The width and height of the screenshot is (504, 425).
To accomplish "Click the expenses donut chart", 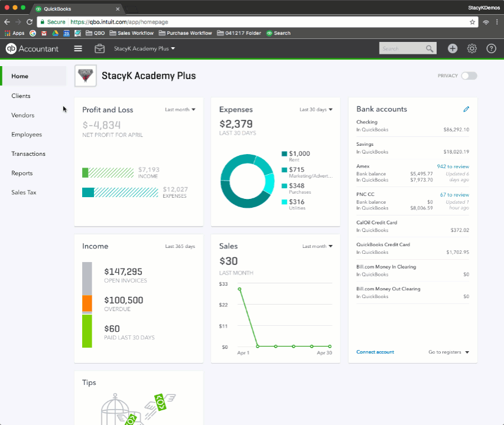I will [247, 181].
